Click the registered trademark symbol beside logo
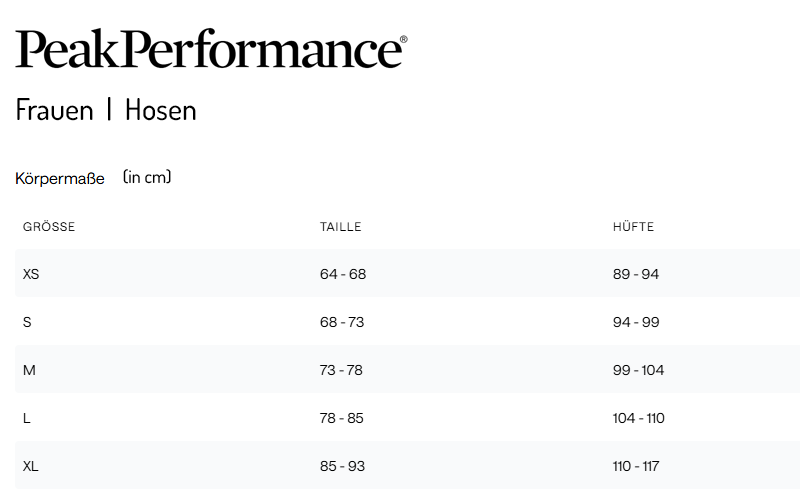 pos(403,40)
